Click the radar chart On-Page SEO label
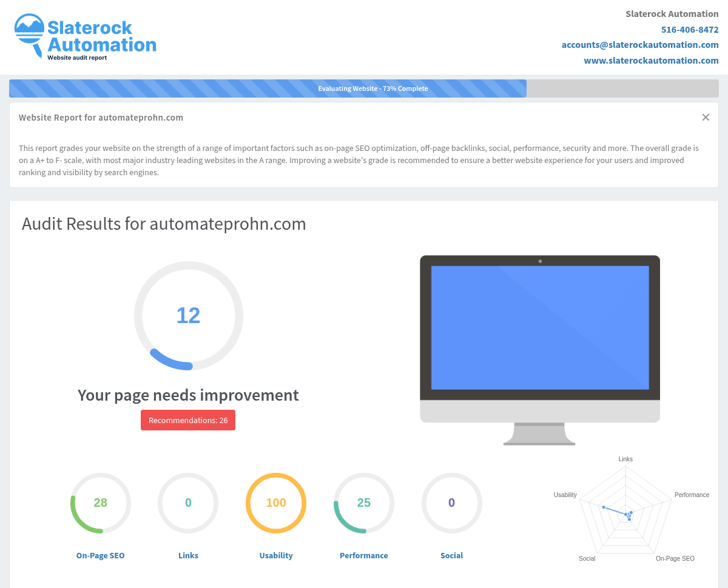The width and height of the screenshot is (728, 588). pos(675,559)
